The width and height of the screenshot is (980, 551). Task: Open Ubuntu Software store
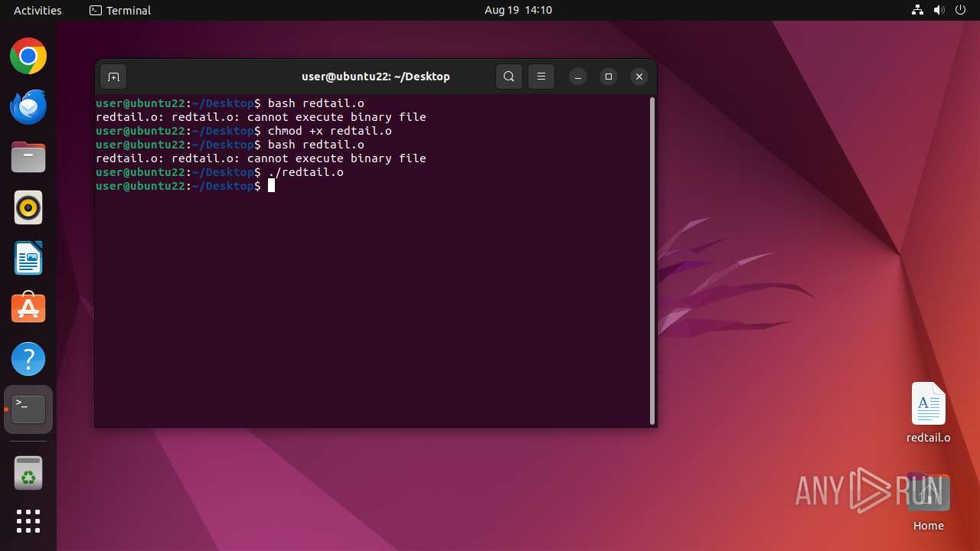(28, 308)
